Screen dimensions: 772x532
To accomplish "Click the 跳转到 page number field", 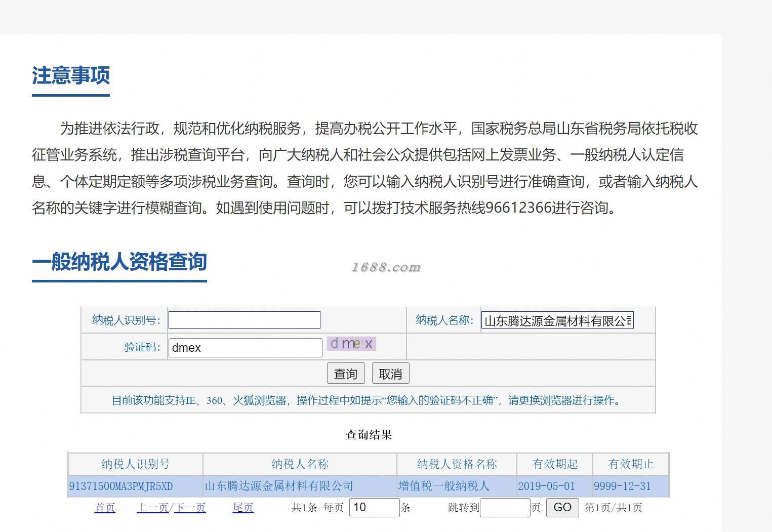I will click(505, 508).
